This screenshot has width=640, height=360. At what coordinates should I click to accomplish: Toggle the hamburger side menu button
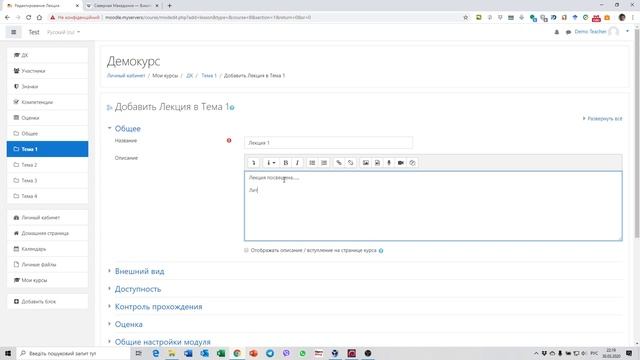(13, 32)
